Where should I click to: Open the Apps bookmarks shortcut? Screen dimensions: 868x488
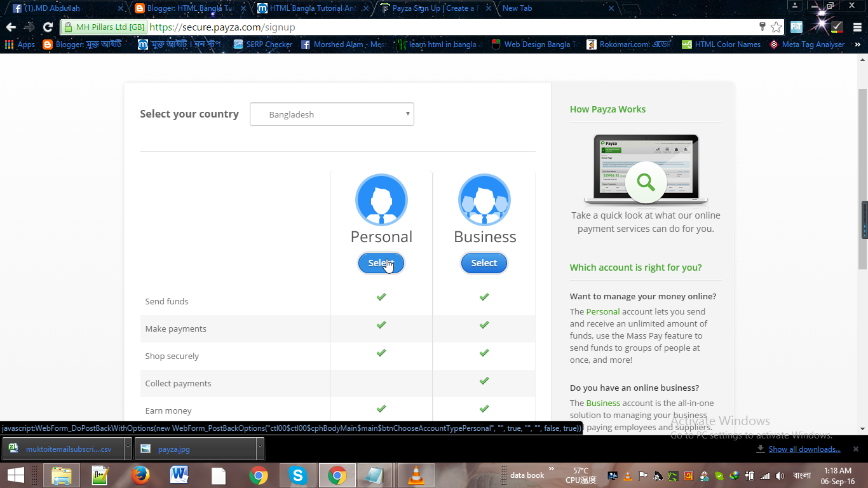point(20,44)
